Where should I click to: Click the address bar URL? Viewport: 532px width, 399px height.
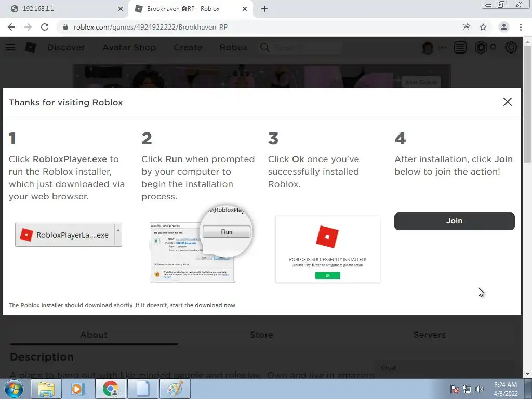150,27
